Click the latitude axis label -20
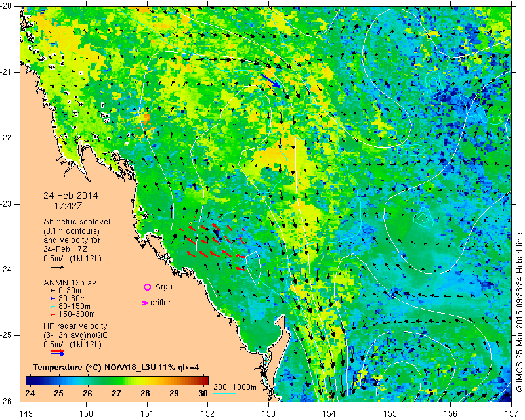This screenshot has width=525, height=420. pyautogui.click(x=7, y=6)
